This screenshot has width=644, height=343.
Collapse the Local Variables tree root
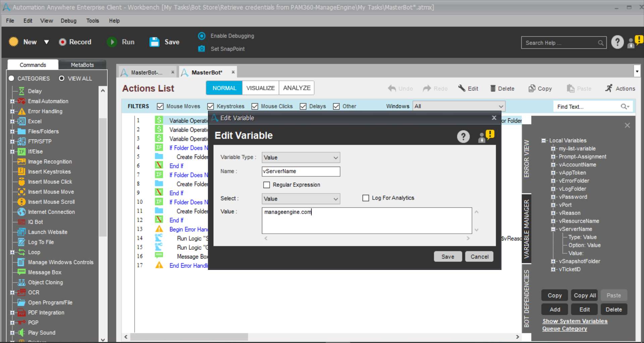[x=543, y=140]
